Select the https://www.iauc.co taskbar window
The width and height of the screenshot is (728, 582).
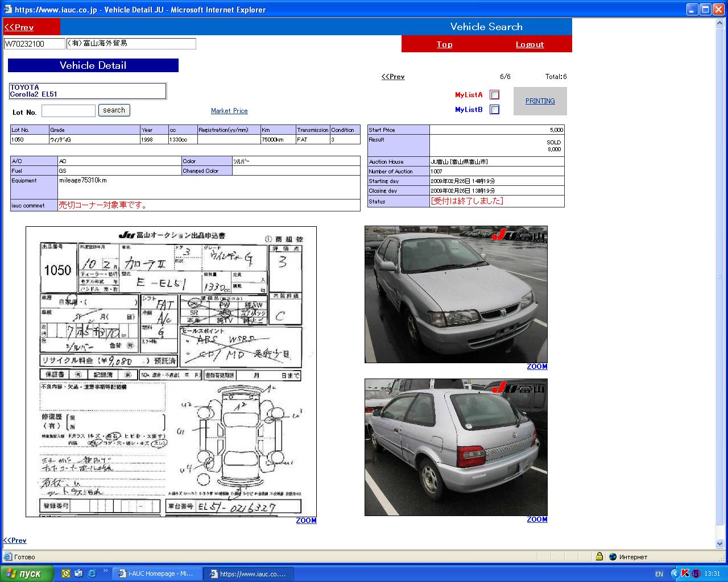[249, 573]
